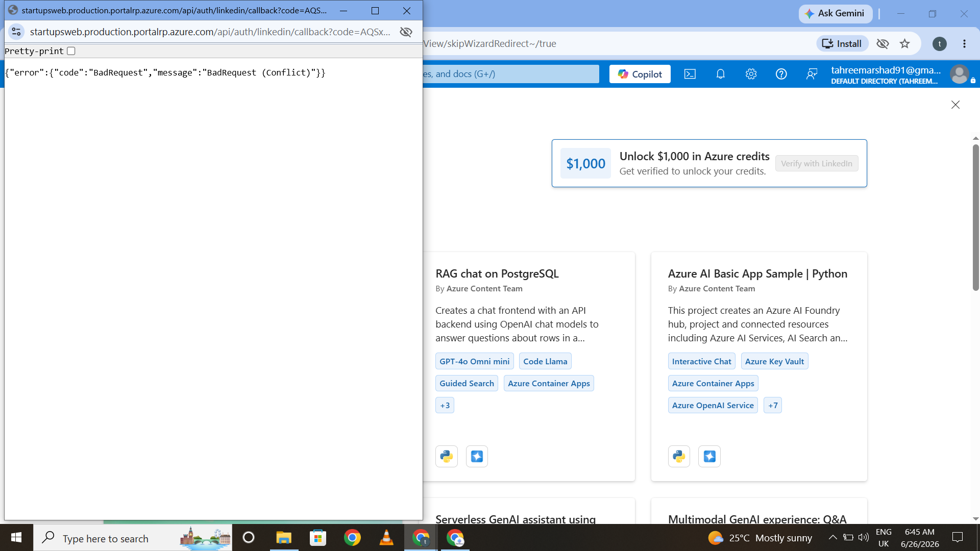
Task: Open Chrome three-dot menu
Action: point(964,44)
